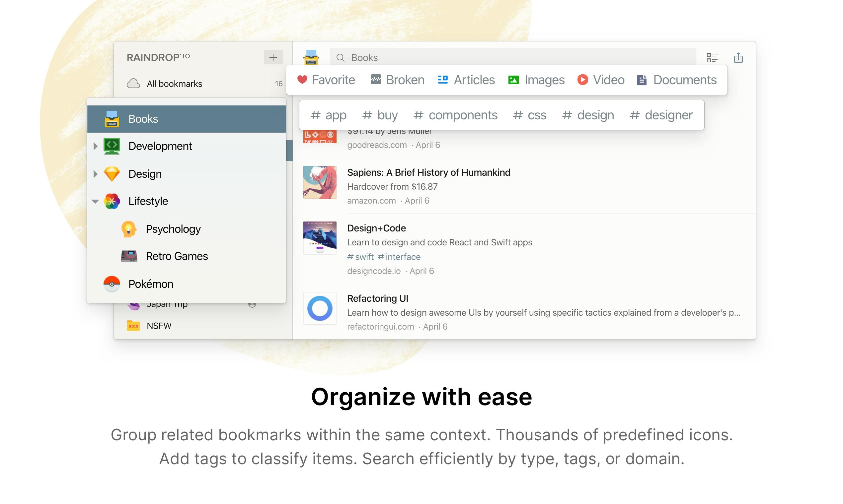The height and width of the screenshot is (504, 843).
Task: Expand the Development collection arrow
Action: coord(96,146)
